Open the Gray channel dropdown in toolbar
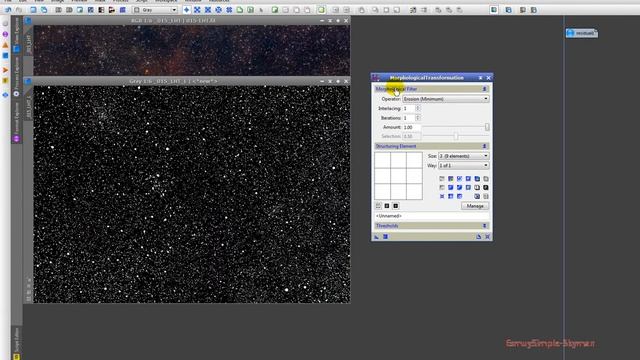The width and height of the screenshot is (640, 360). 155,9
